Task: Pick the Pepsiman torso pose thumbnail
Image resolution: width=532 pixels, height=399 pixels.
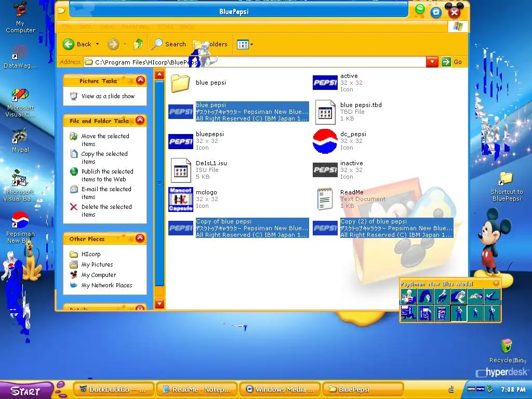Action: point(409,297)
